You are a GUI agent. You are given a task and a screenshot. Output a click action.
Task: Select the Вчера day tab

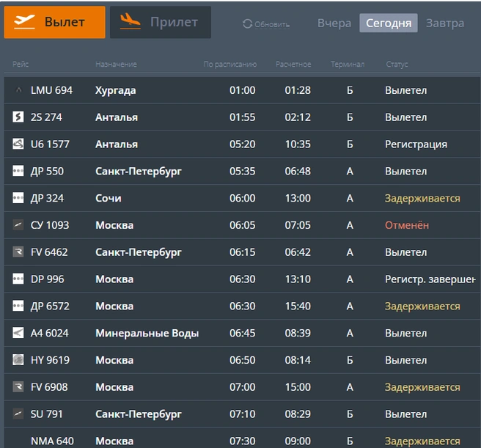334,23
